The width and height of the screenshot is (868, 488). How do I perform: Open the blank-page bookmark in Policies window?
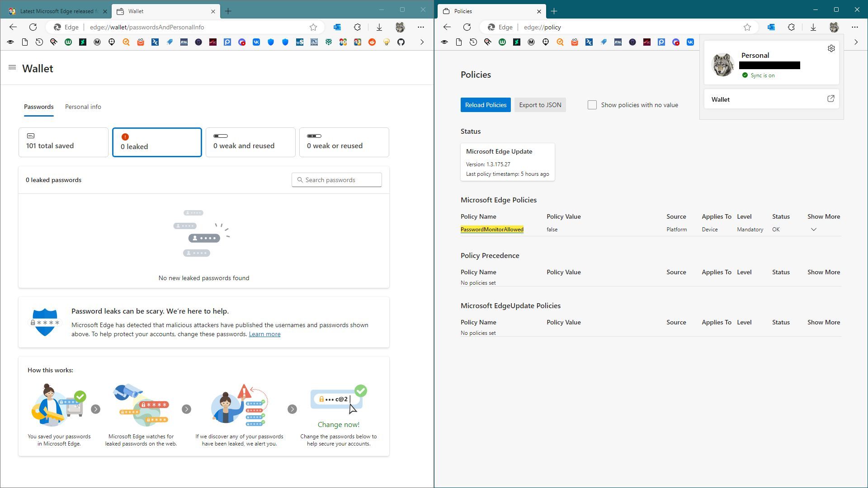coord(459,42)
